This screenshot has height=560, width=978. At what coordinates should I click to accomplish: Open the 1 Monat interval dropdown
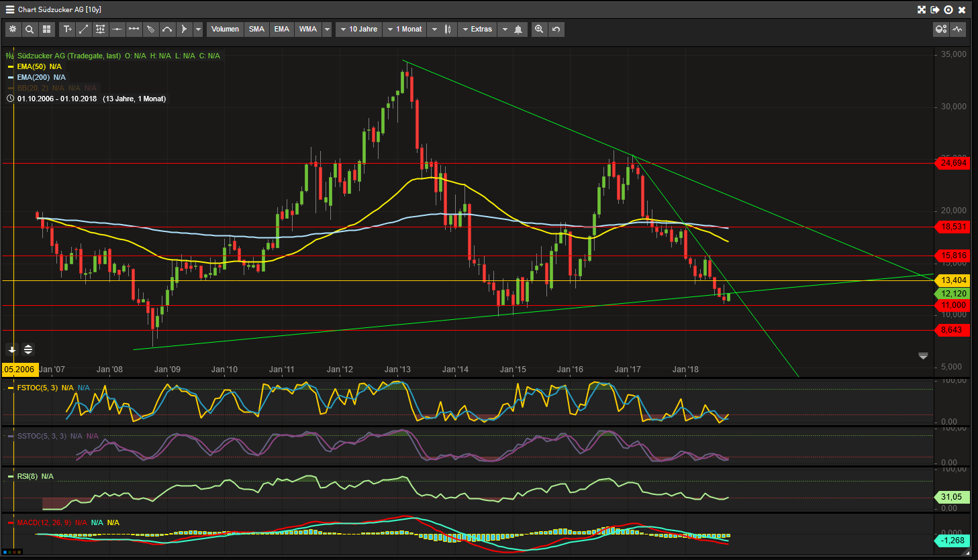(405, 30)
